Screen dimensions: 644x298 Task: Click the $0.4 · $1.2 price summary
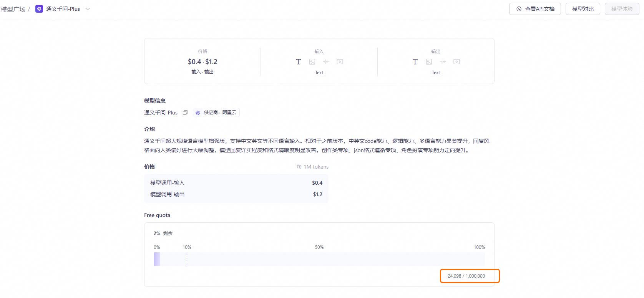pos(202,61)
